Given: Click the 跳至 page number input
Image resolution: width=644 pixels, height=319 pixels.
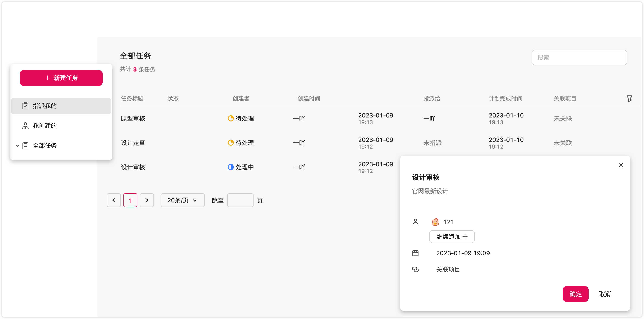Looking at the screenshot, I should click(240, 200).
